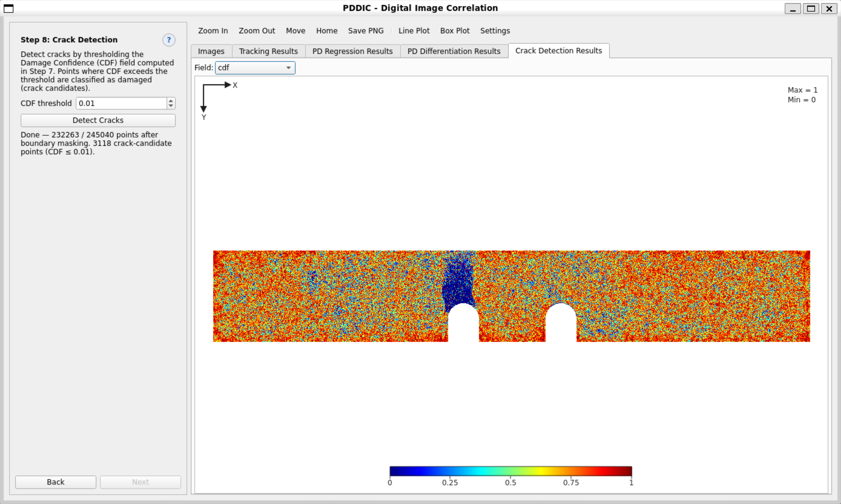
Task: Reset view with Home
Action: pos(327,31)
